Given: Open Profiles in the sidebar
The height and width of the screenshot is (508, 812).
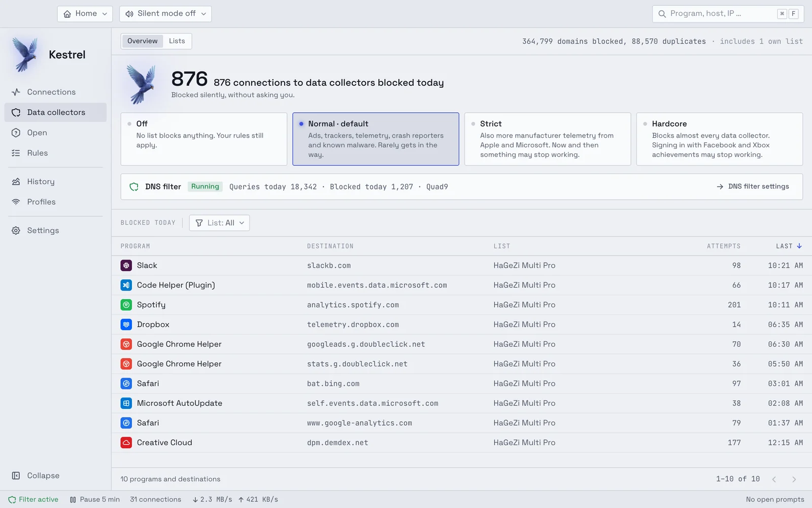Looking at the screenshot, I should (55, 202).
